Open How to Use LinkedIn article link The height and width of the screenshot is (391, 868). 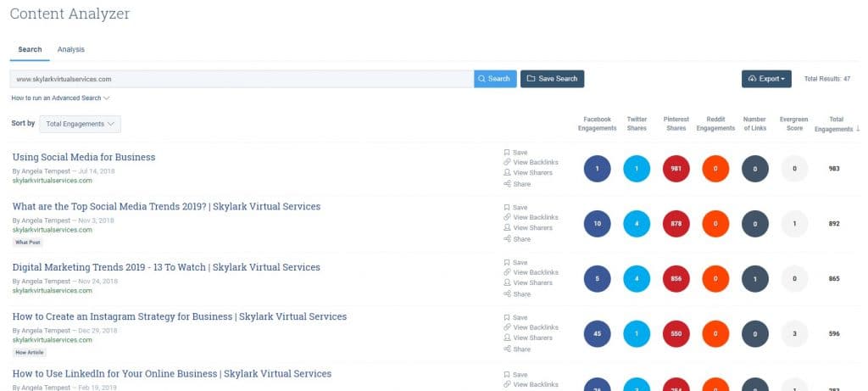click(171, 374)
